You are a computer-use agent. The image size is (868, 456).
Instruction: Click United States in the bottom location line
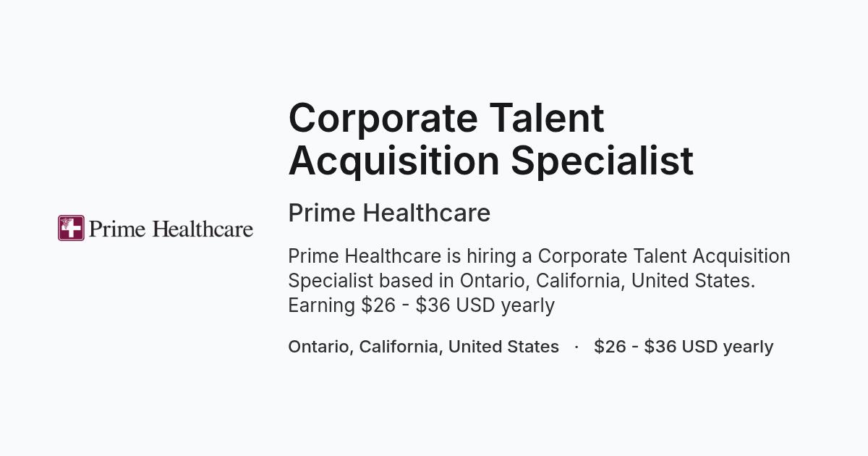[x=503, y=347]
